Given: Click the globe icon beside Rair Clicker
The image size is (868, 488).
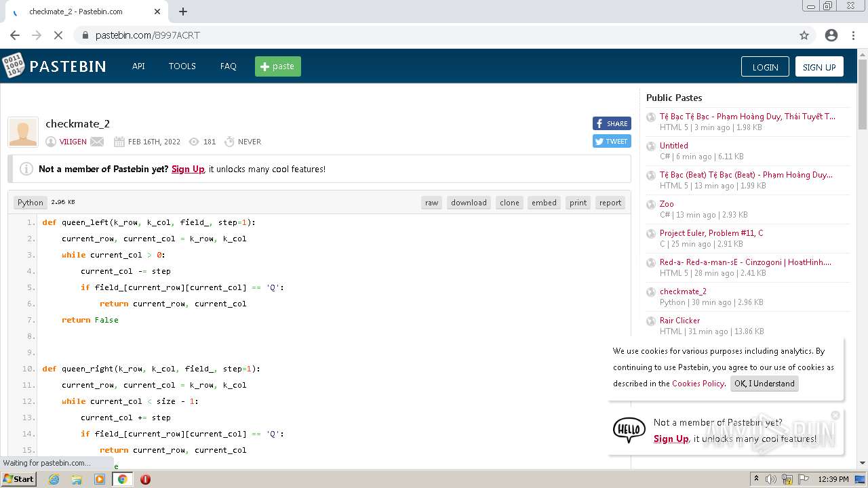Looking at the screenshot, I should coord(651,321).
